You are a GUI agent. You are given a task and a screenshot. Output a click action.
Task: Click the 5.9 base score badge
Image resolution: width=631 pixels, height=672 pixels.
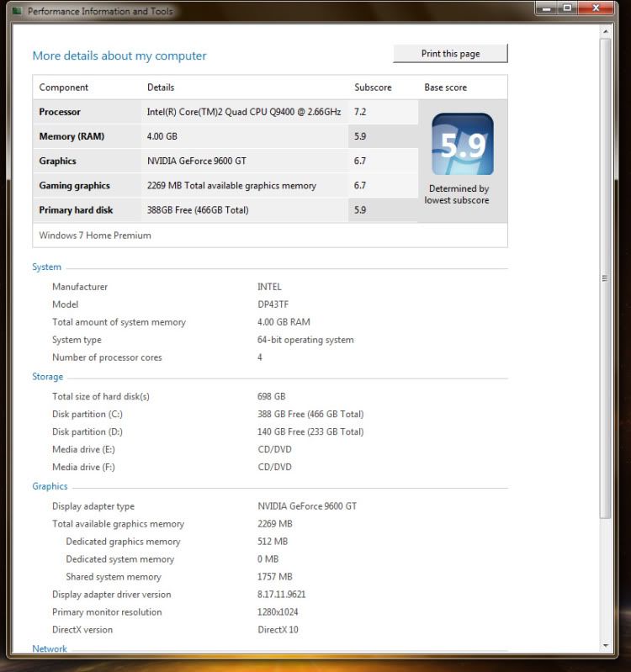pos(463,144)
